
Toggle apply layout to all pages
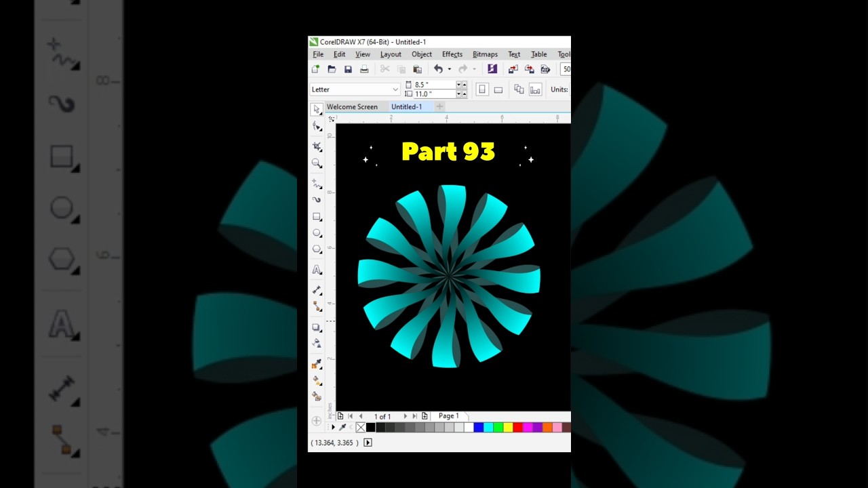(x=519, y=89)
